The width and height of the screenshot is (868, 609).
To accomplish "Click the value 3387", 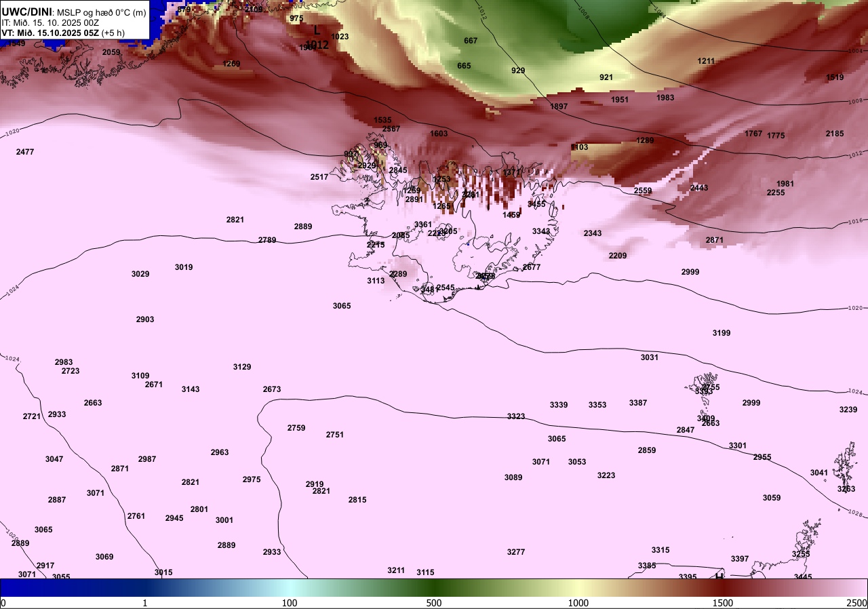I will pyautogui.click(x=638, y=403).
